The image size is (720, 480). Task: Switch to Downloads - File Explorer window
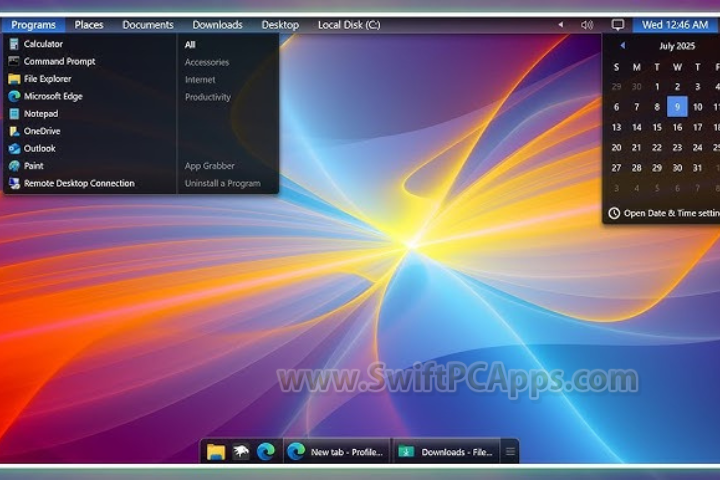446,452
